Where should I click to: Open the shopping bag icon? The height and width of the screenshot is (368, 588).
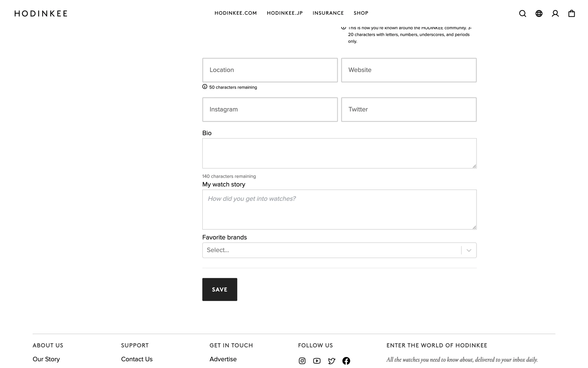[571, 13]
